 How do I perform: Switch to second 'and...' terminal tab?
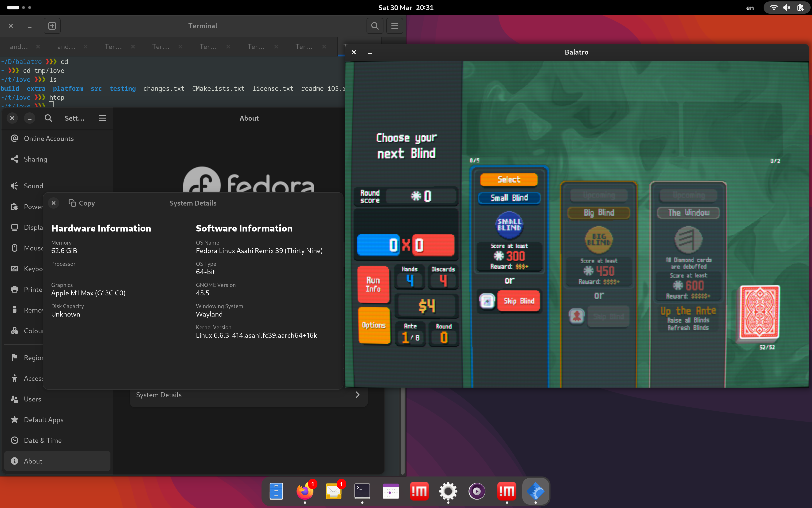pyautogui.click(x=66, y=46)
